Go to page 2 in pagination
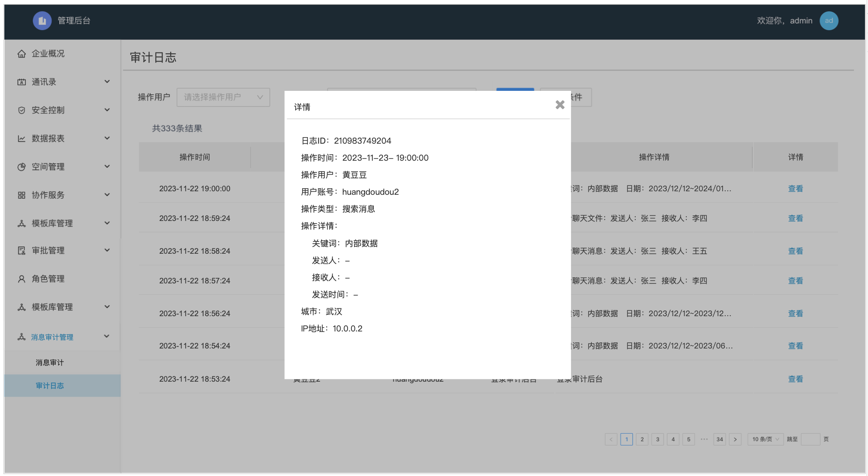Viewport: 868px width, 476px height. tap(642, 439)
